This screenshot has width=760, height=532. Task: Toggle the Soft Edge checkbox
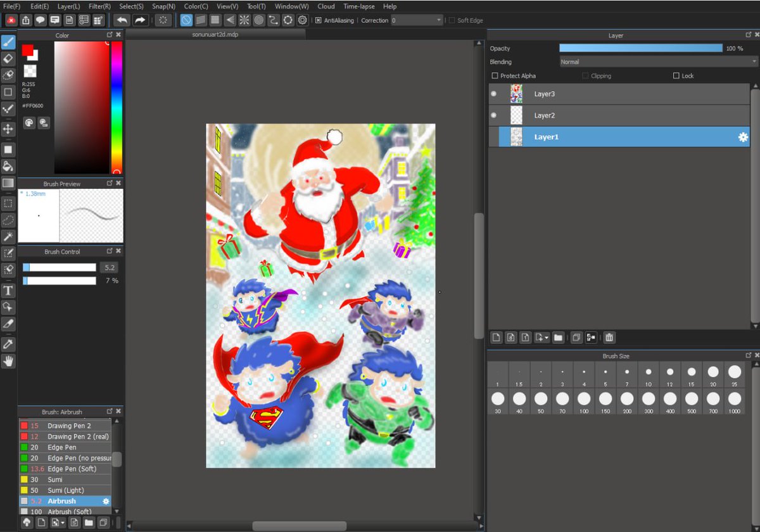pos(452,20)
